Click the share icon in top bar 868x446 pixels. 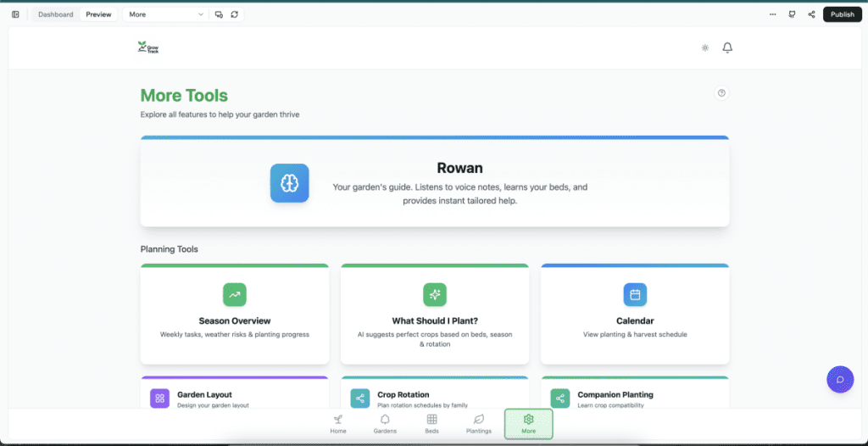[811, 14]
